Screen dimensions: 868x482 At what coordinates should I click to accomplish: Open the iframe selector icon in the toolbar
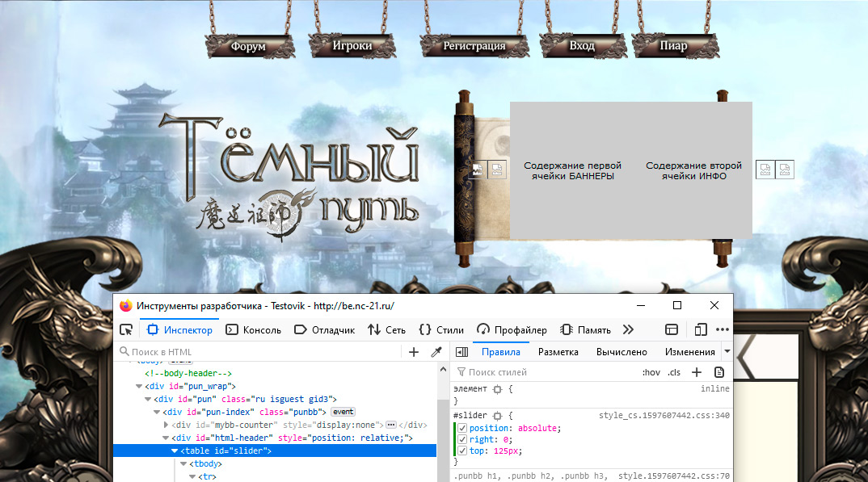[672, 329]
